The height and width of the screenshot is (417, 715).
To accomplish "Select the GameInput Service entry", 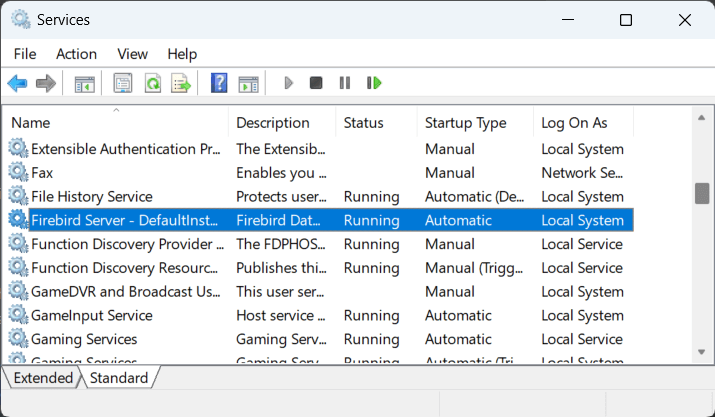I will [x=92, y=316].
